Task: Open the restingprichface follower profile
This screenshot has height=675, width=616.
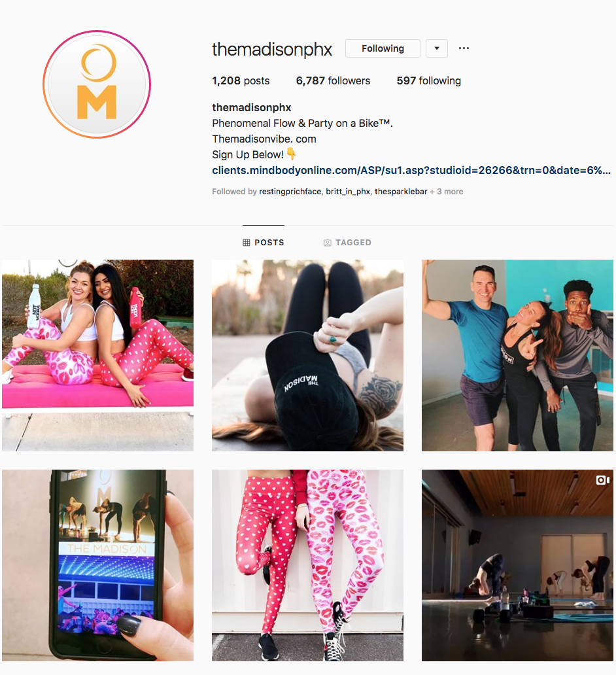Action: pos(290,192)
